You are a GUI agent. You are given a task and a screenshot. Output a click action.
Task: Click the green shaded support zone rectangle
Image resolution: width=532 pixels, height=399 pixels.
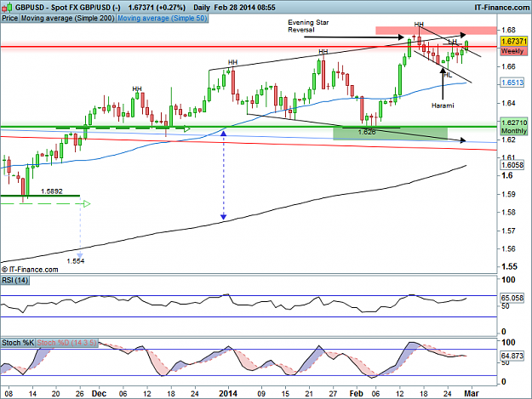tap(390, 134)
